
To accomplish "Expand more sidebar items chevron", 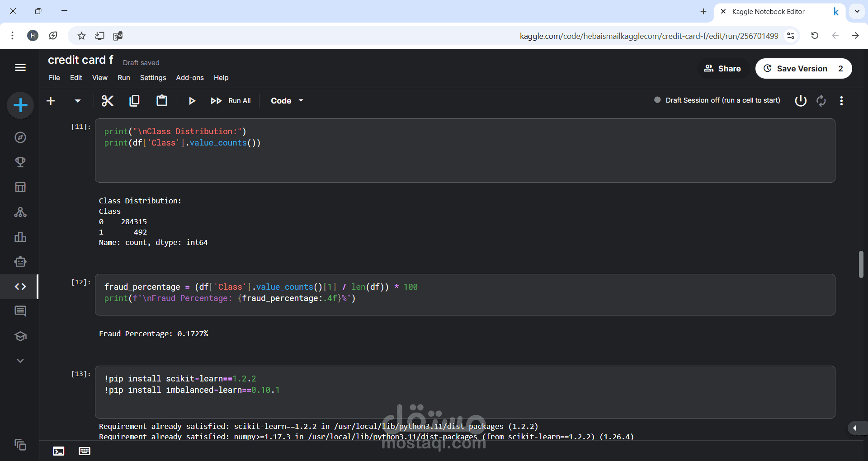I will [x=20, y=361].
